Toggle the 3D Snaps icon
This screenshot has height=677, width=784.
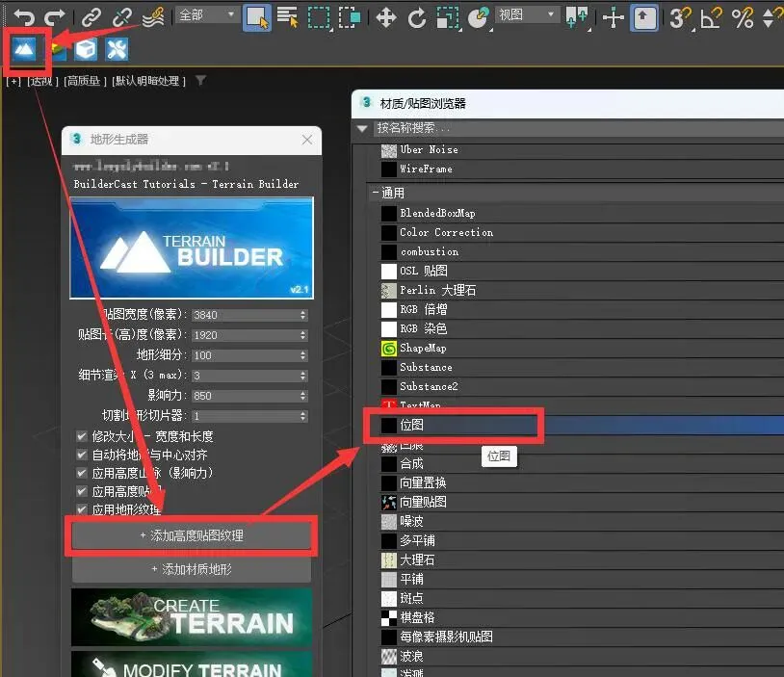tap(680, 17)
